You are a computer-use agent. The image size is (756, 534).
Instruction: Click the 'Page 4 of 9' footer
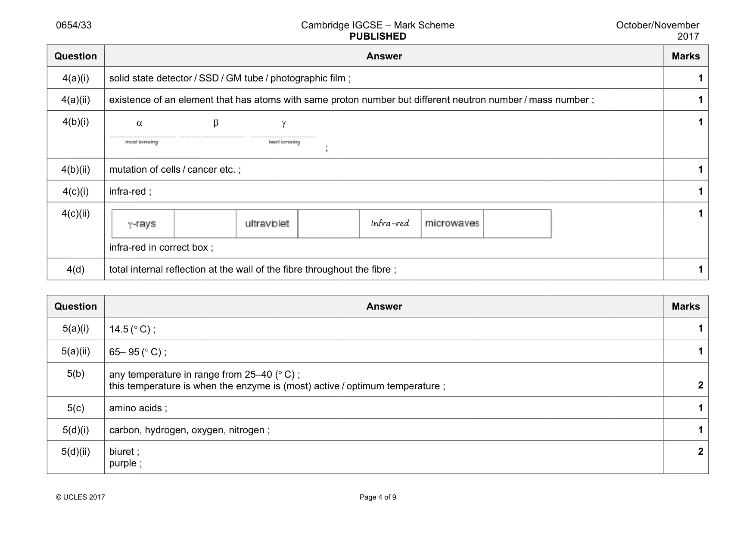tap(378, 497)
